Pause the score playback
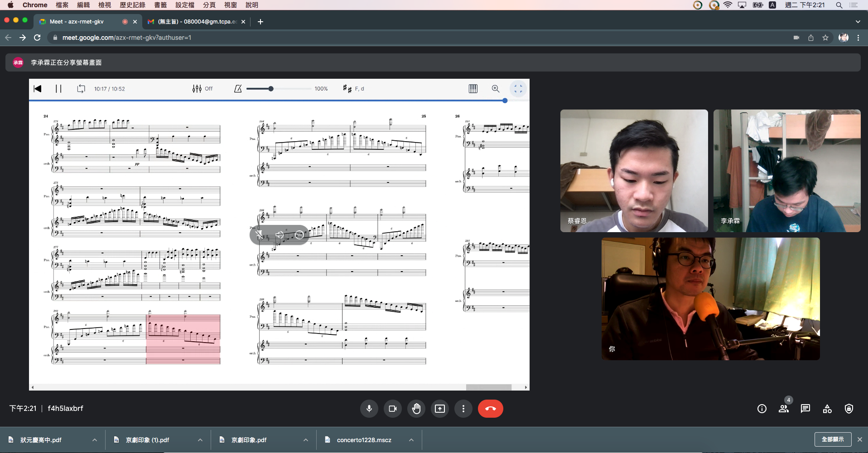 pos(58,89)
